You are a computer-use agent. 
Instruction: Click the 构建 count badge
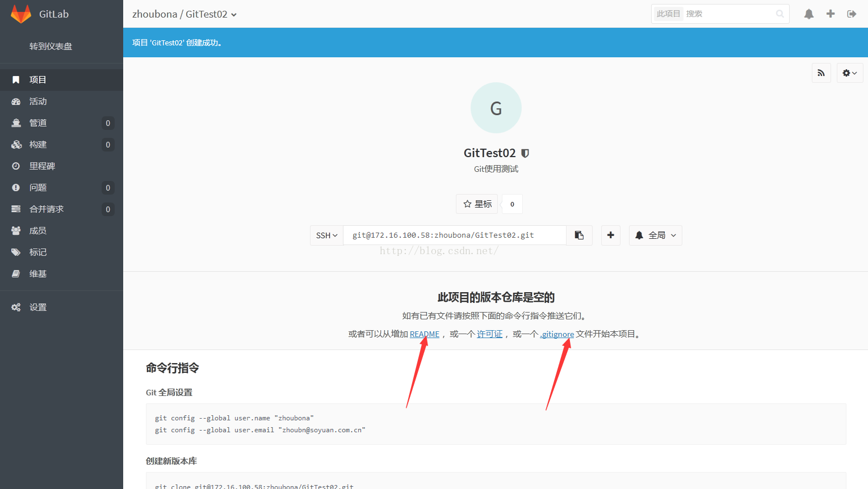(x=108, y=145)
